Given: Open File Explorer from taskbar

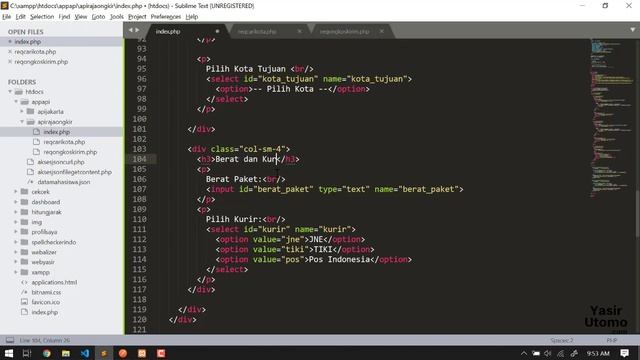Looking at the screenshot, I should tap(66, 353).
